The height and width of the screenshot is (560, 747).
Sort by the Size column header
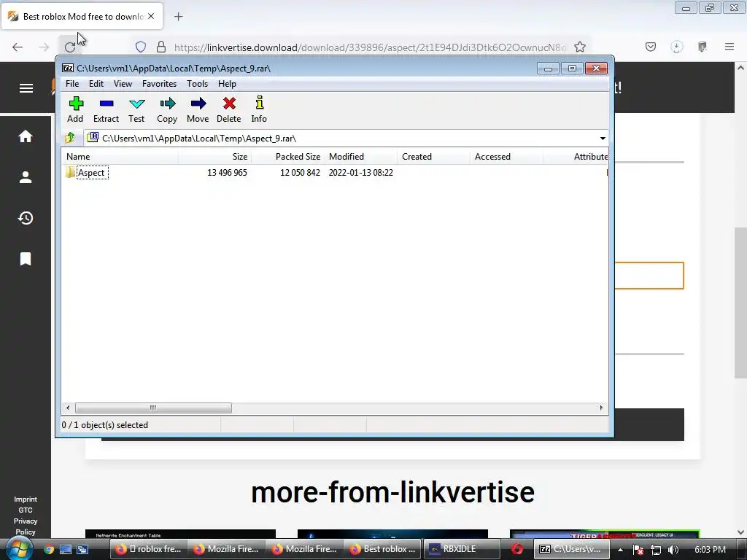click(x=215, y=157)
